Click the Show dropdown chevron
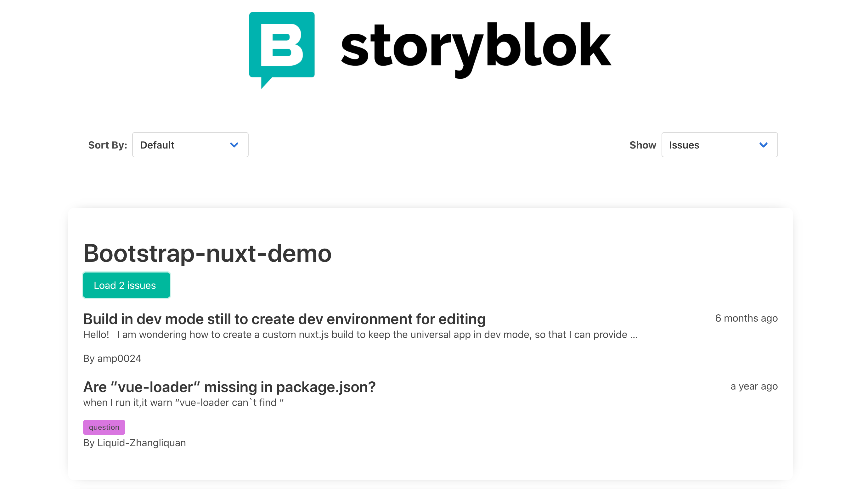This screenshot has width=868, height=489. [x=764, y=145]
